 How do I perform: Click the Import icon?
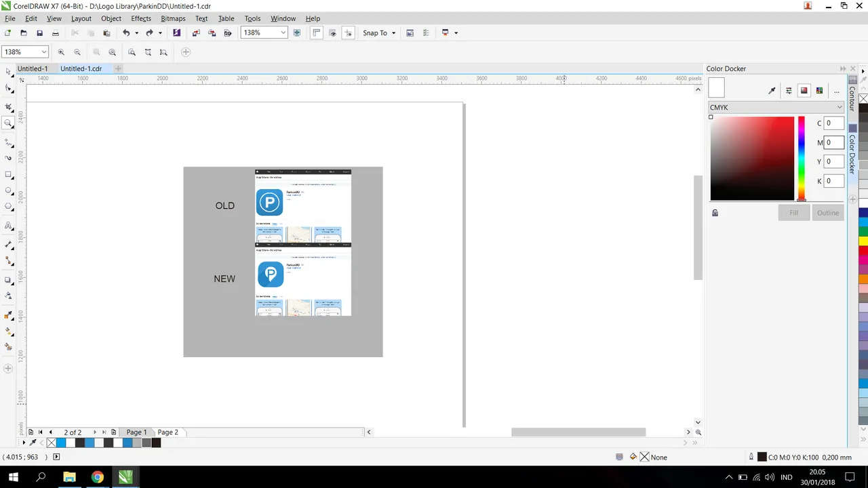coord(196,33)
